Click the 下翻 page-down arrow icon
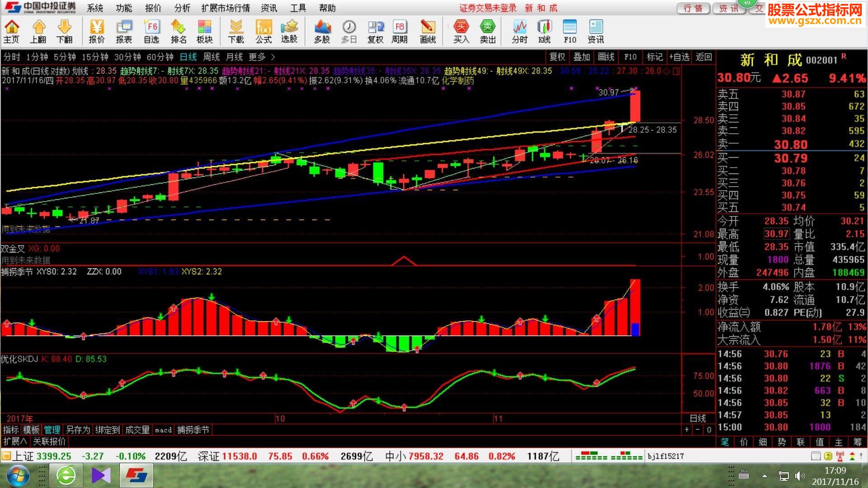This screenshot has height=488, width=868. click(65, 32)
